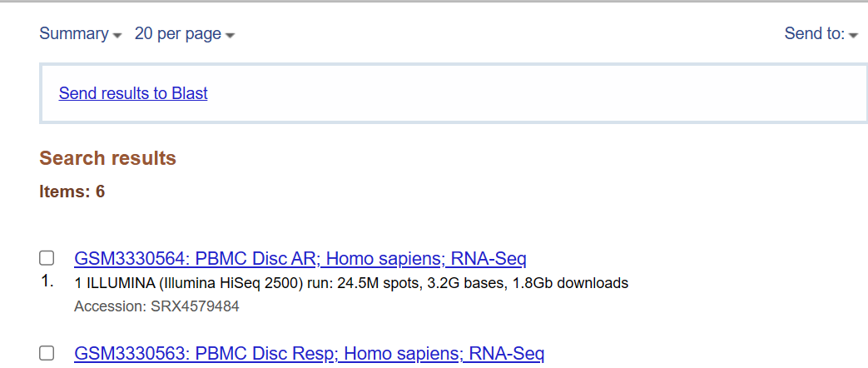Expand the 20 per page selector
This screenshot has width=868, height=368.
pyautogui.click(x=185, y=34)
